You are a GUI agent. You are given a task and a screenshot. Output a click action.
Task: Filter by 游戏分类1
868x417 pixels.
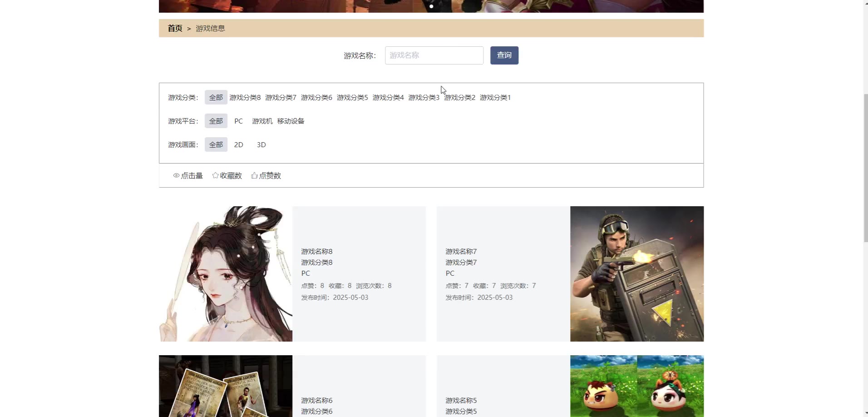pyautogui.click(x=495, y=97)
